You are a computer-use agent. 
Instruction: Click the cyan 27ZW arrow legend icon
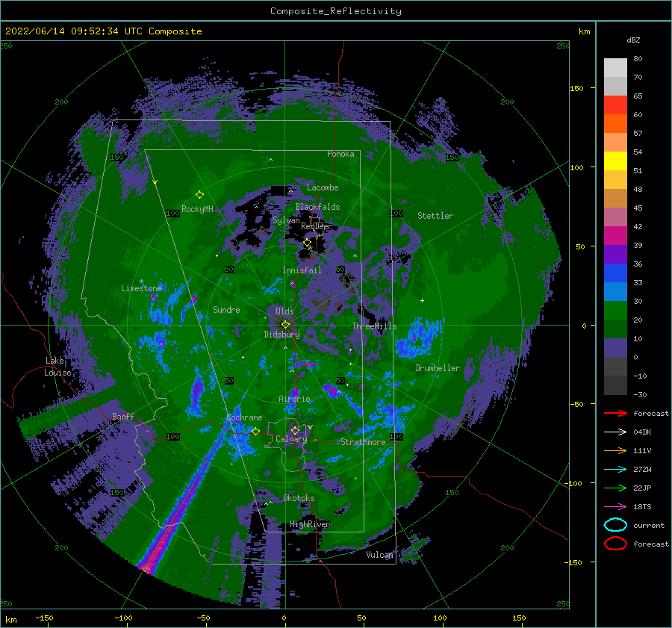615,470
